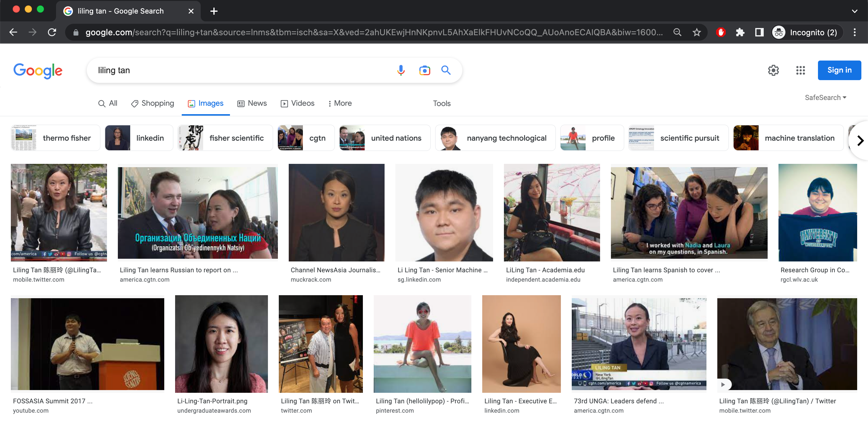Open a new browser tab
Viewport: 868px width, 422px height.
click(214, 11)
